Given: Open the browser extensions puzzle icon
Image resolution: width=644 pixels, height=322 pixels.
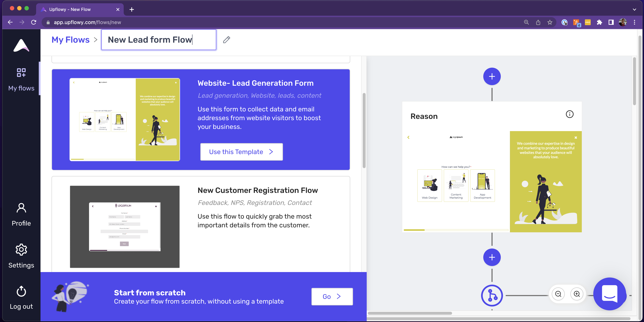Looking at the screenshot, I should (x=599, y=22).
